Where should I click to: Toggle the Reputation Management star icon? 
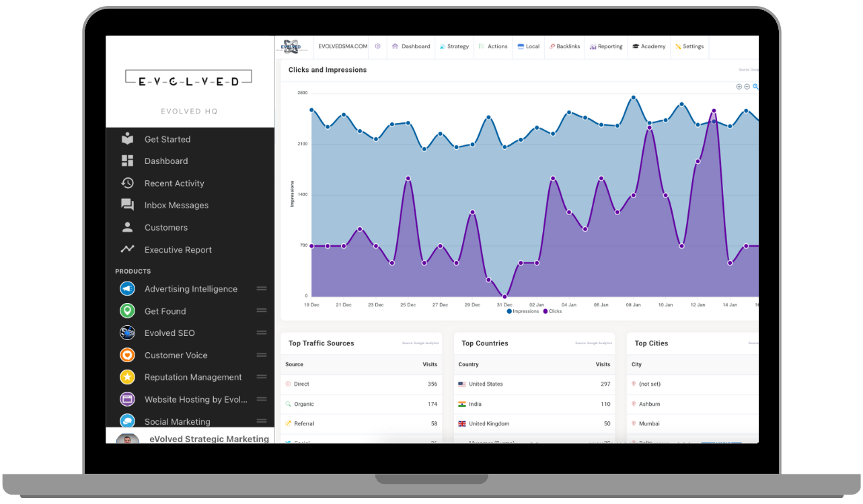point(127,377)
